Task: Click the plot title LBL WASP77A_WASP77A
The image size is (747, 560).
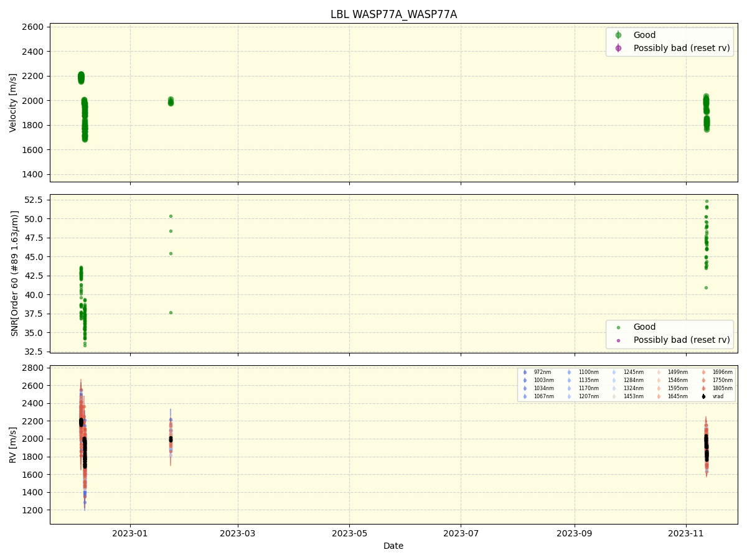Action: point(393,14)
